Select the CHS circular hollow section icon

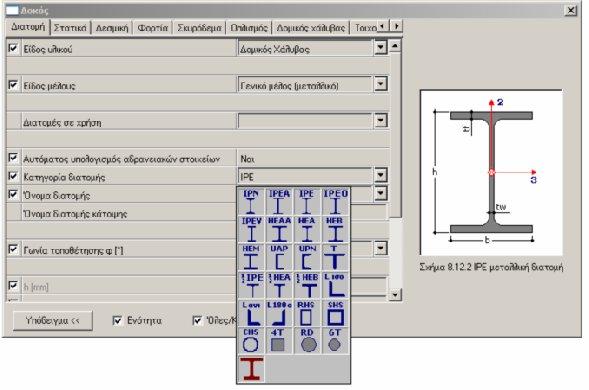(x=251, y=341)
